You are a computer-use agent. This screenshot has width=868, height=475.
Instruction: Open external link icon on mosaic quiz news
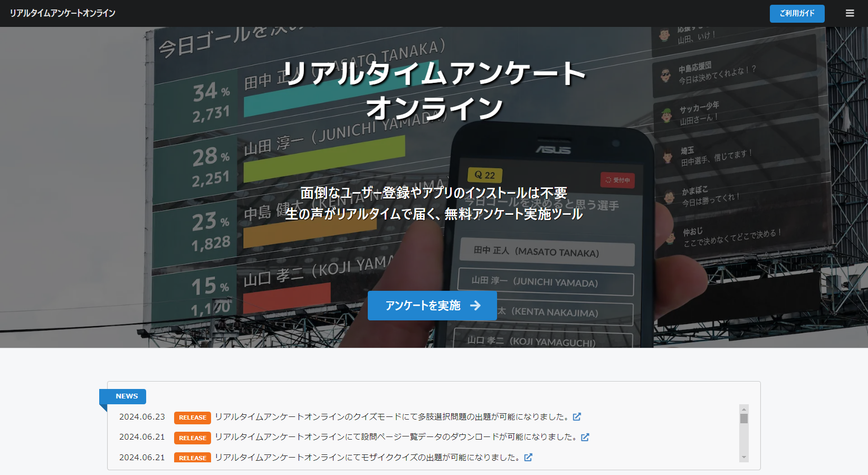(x=528, y=458)
